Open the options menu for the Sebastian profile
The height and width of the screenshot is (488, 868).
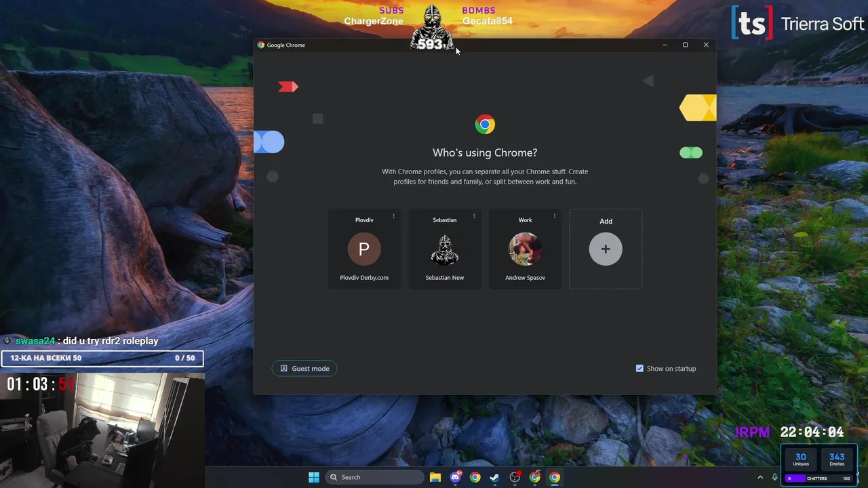(x=474, y=216)
